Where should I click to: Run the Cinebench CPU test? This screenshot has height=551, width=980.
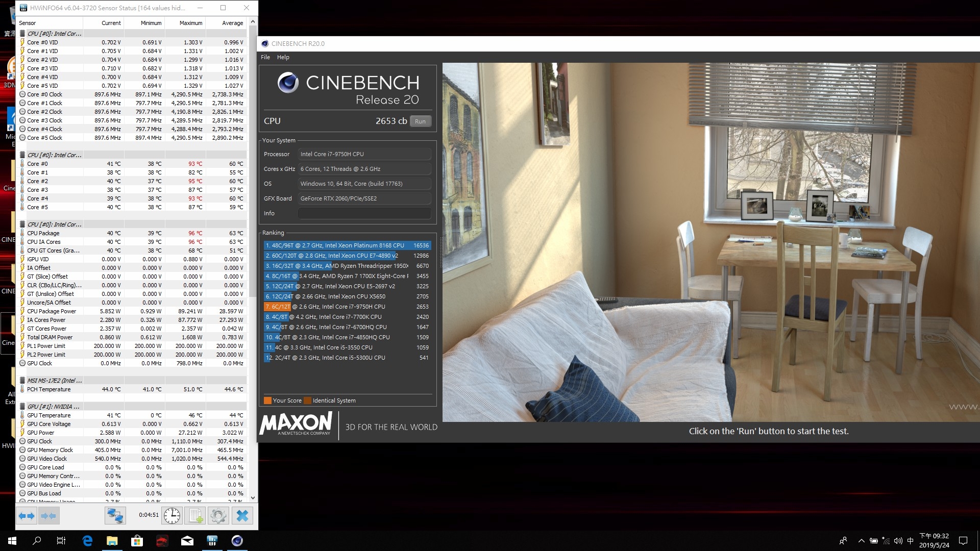[x=420, y=121]
